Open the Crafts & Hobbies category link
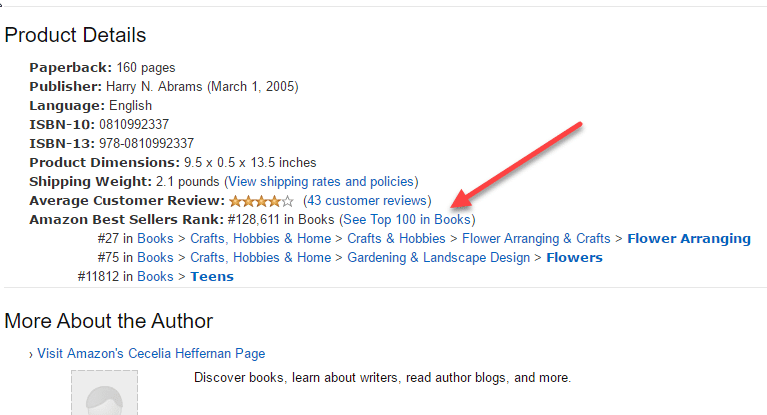This screenshot has width=767, height=415. (396, 238)
